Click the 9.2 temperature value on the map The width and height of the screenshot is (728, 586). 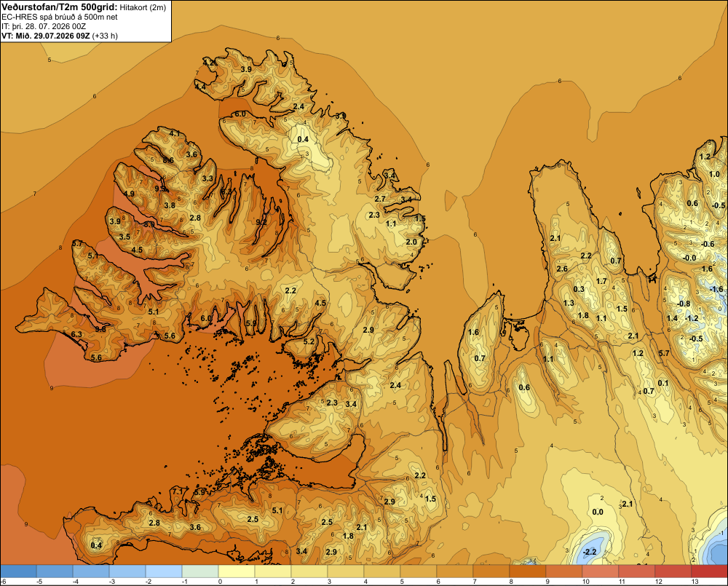(x=261, y=222)
